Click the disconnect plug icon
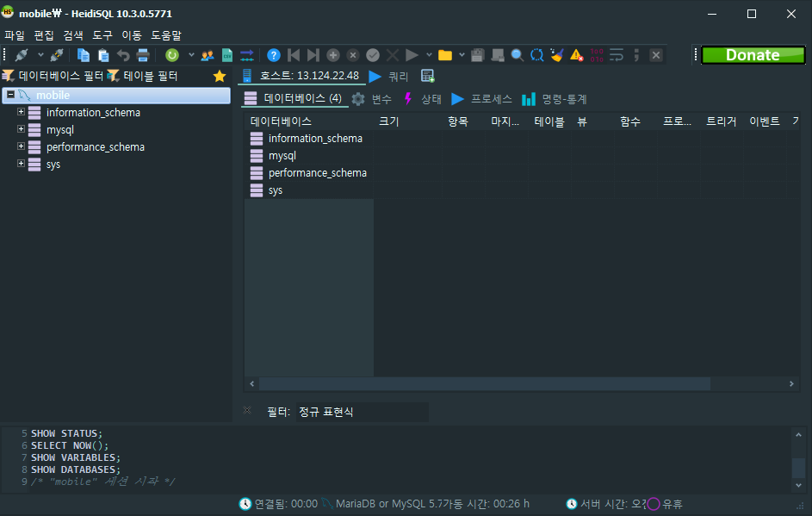Screen dimensions: 812x516 (x=57, y=55)
